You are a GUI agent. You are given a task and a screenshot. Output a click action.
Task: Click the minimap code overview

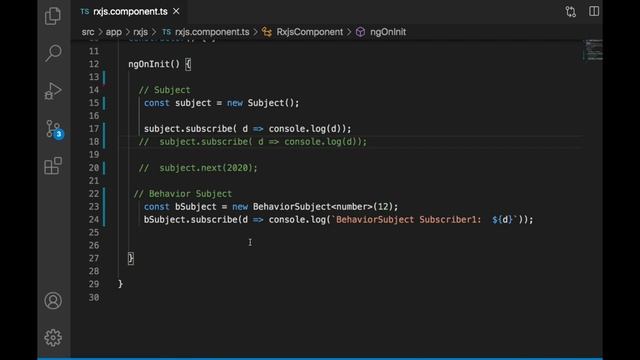pos(593,50)
